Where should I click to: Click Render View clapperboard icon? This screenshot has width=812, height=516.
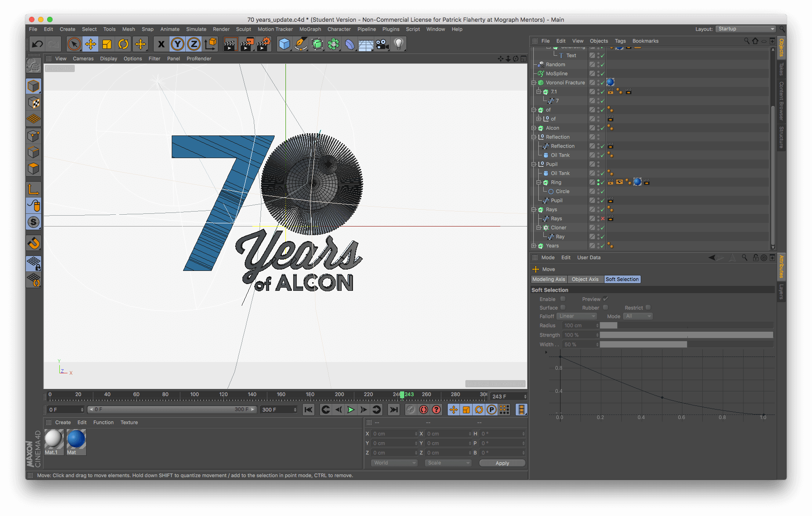click(x=230, y=44)
